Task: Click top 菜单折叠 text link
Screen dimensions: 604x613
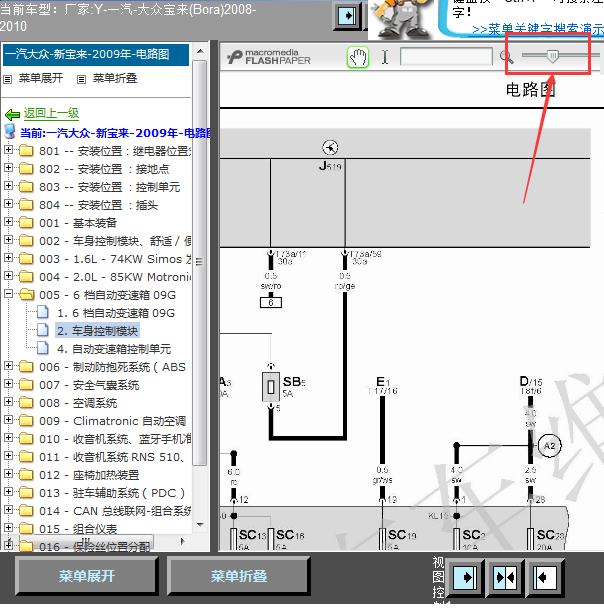Action: pyautogui.click(x=115, y=78)
